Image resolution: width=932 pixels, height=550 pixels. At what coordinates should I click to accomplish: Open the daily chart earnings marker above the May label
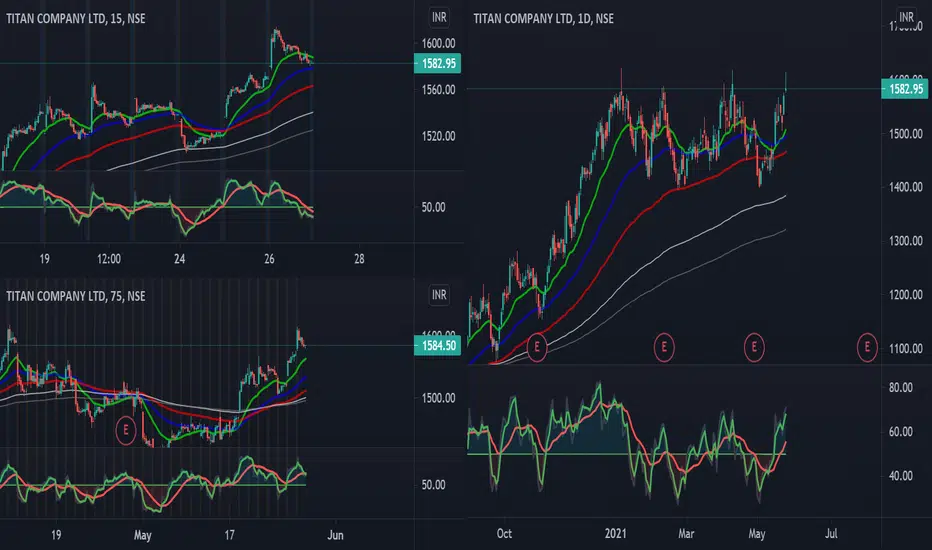(x=754, y=347)
